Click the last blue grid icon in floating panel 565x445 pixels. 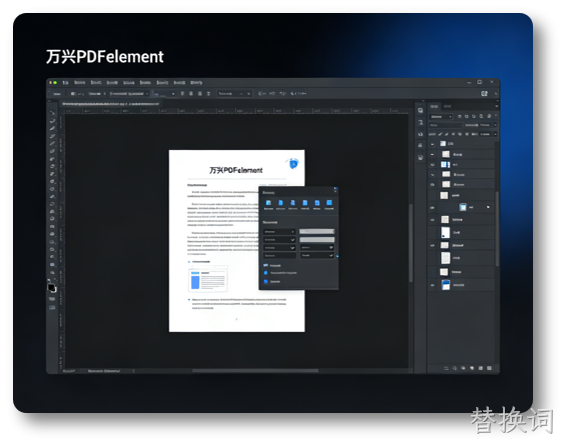tap(329, 203)
